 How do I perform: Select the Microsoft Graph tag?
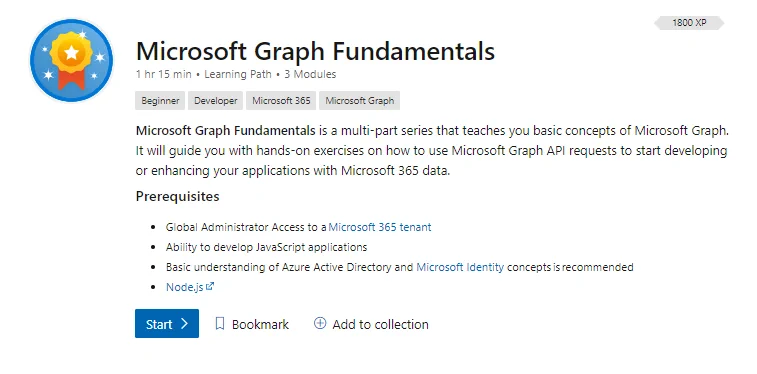pyautogui.click(x=359, y=101)
